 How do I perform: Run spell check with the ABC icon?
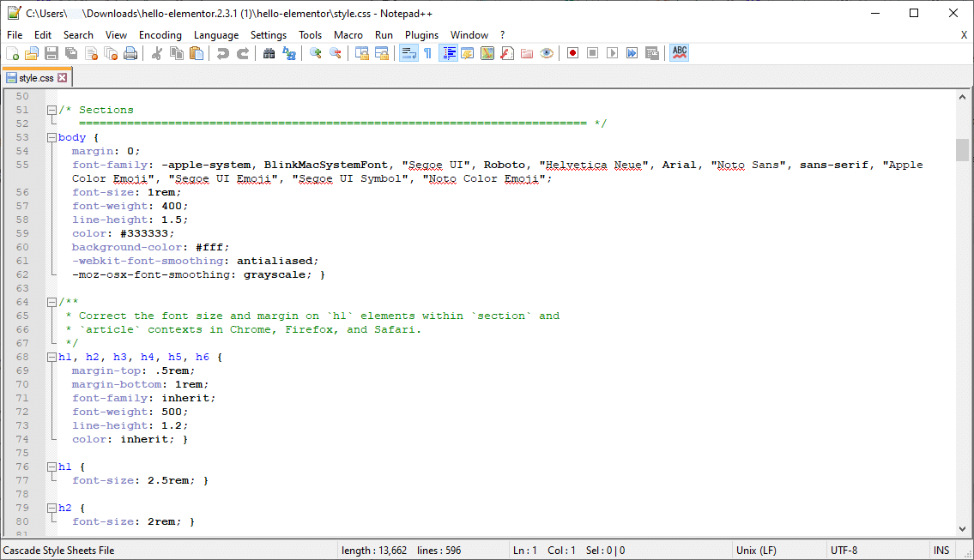coord(679,52)
